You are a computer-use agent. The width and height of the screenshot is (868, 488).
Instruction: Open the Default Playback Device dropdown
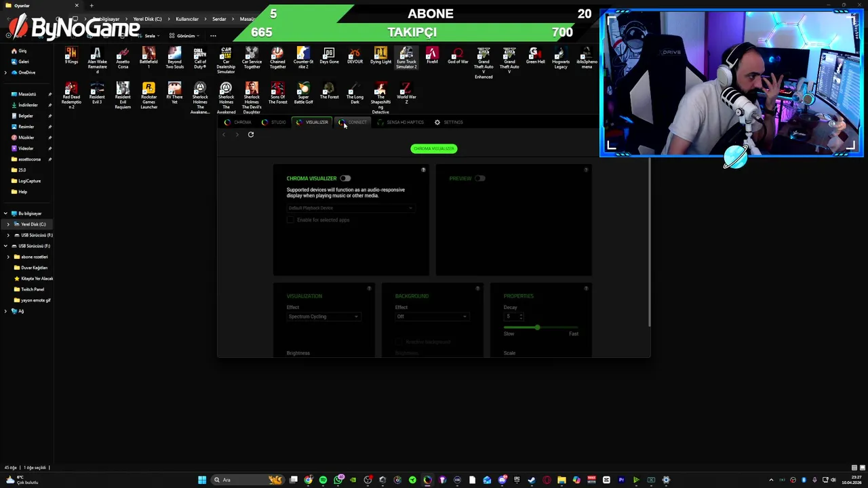point(350,208)
